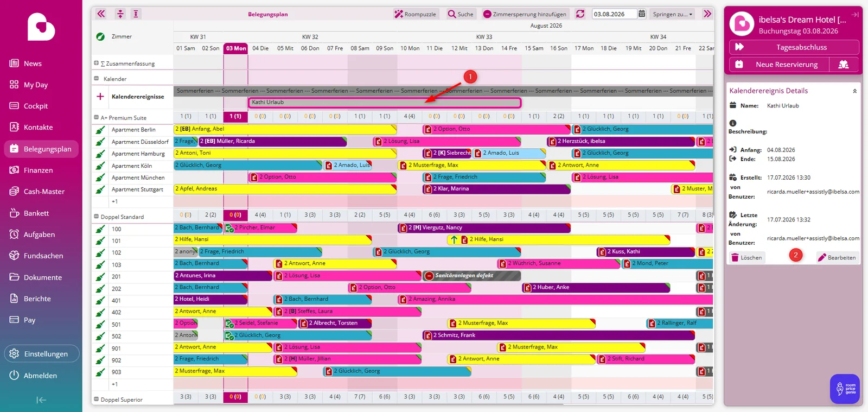This screenshot has height=412, width=868.
Task: Click the green Zimmer status icon
Action: pos(100,36)
